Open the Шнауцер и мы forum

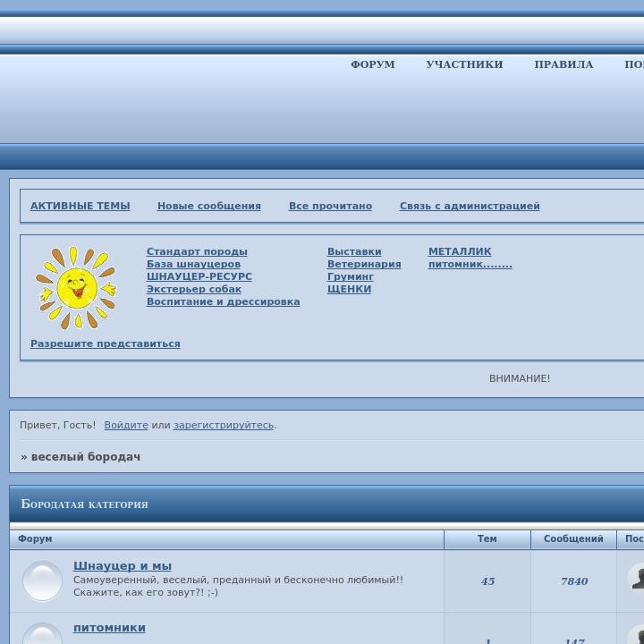[123, 565]
